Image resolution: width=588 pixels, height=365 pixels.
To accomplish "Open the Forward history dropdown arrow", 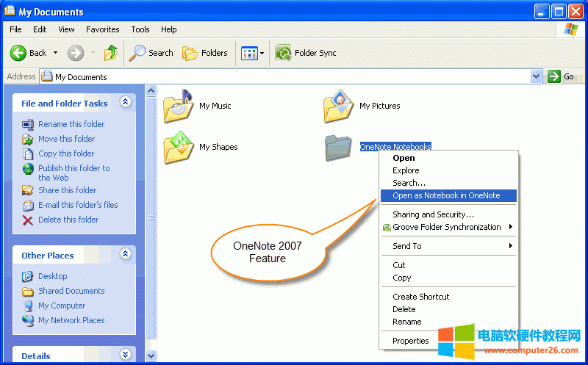I will pyautogui.click(x=93, y=53).
